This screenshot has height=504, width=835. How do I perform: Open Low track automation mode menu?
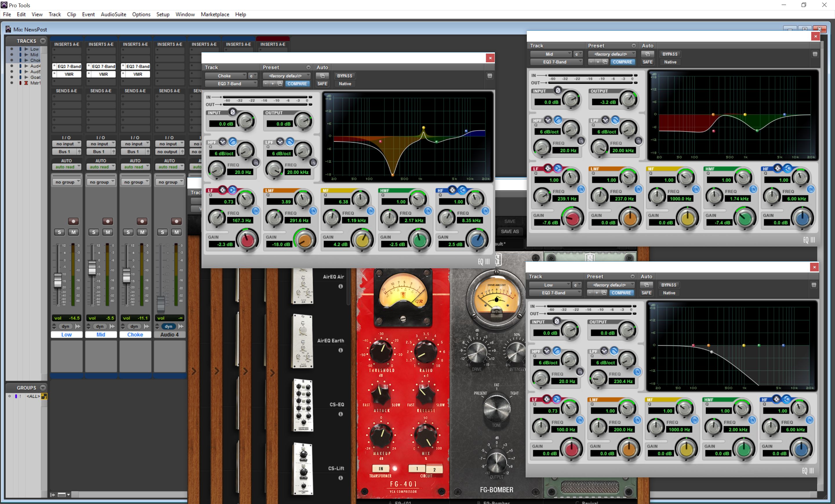tap(66, 167)
